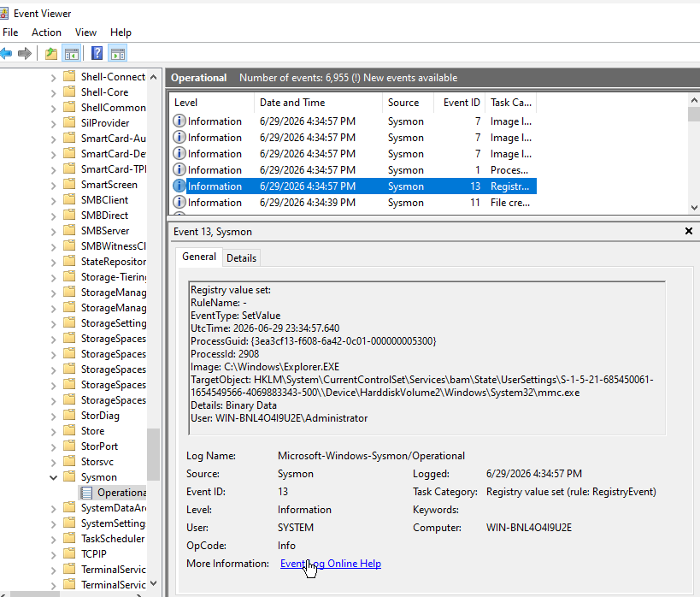Select the SMBDirect tree item

click(104, 215)
